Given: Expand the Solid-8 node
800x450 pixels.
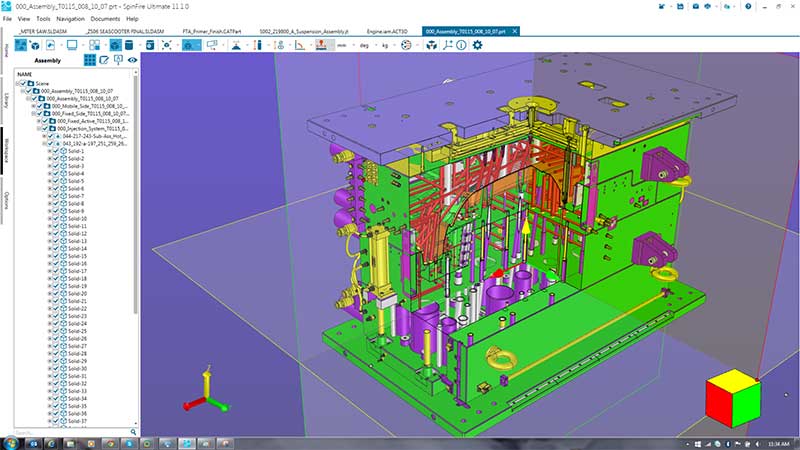Looking at the screenshot, I should click(x=50, y=204).
